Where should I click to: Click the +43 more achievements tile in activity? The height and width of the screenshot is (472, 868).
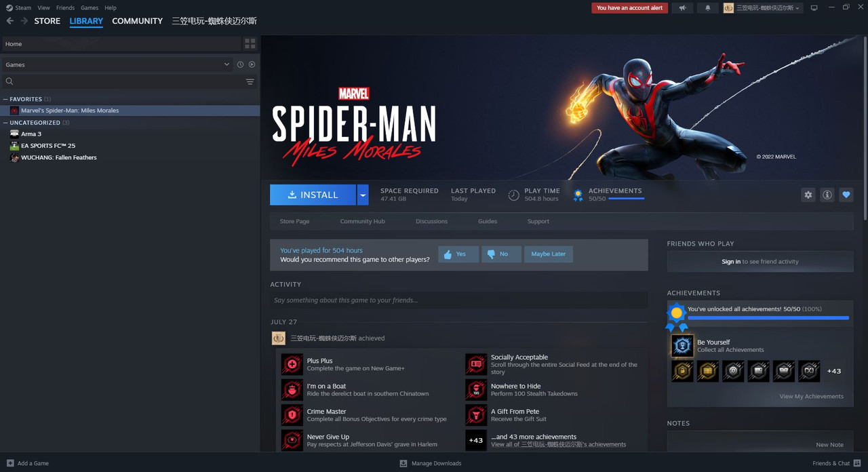pos(476,440)
